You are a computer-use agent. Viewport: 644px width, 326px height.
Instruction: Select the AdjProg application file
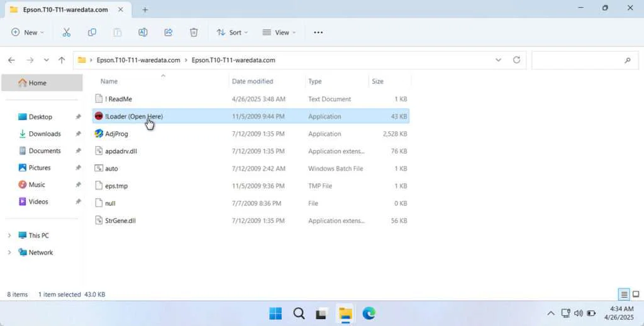[116, 134]
